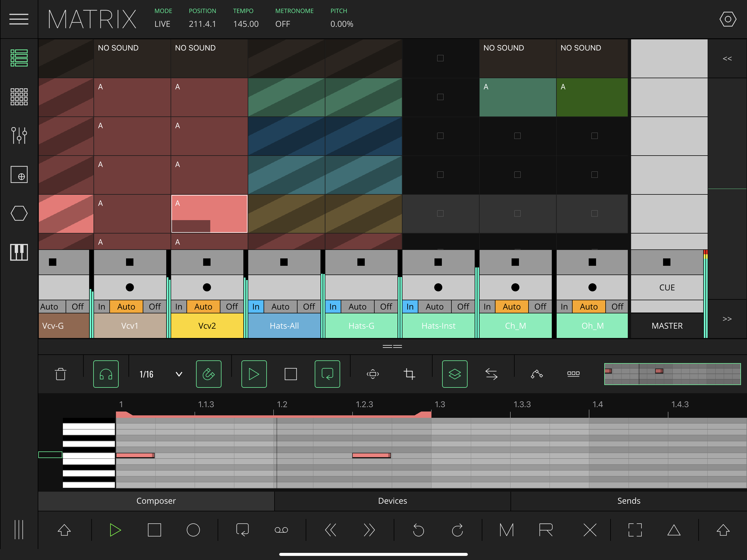Viewport: 747px width, 560px height.
Task: Toggle the headphones preview button
Action: coord(106,374)
